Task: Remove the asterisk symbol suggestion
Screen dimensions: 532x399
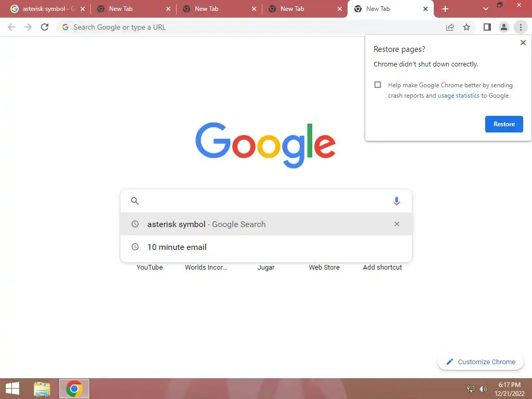Action: click(x=396, y=224)
